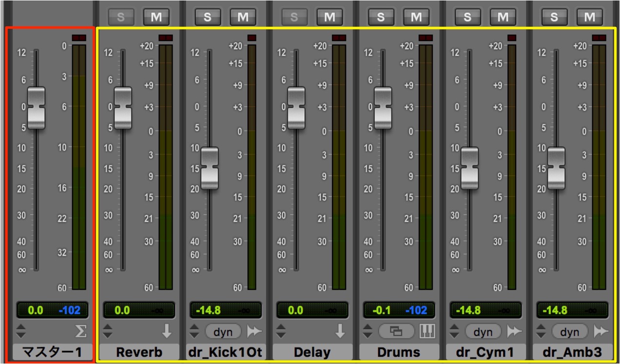Select the Delay track name

coord(312,352)
